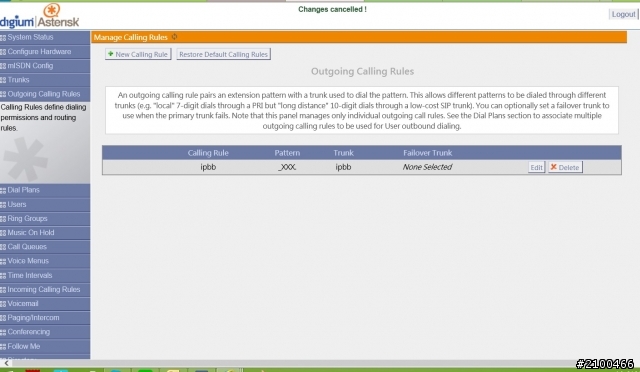Select Outgoing Calling Rules menu item

tap(45, 94)
